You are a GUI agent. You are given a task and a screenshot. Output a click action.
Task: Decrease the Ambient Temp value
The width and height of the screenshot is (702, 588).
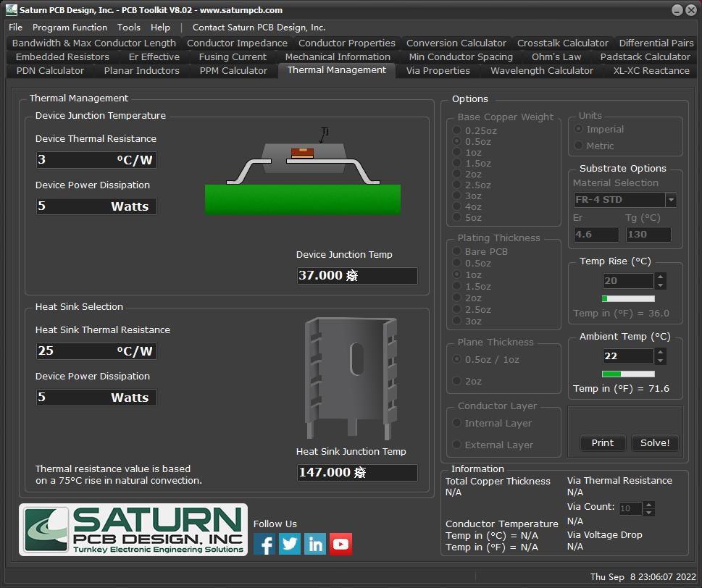click(x=660, y=360)
